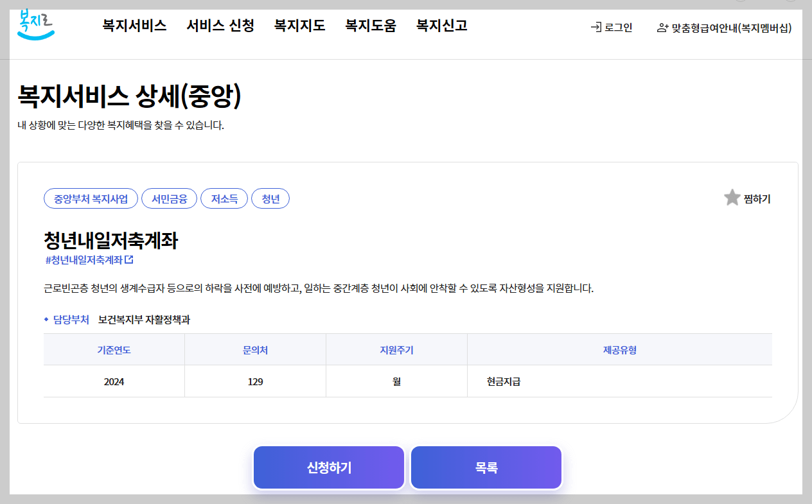812x504 pixels.
Task: Open the 복지신고 menu
Action: (x=440, y=26)
